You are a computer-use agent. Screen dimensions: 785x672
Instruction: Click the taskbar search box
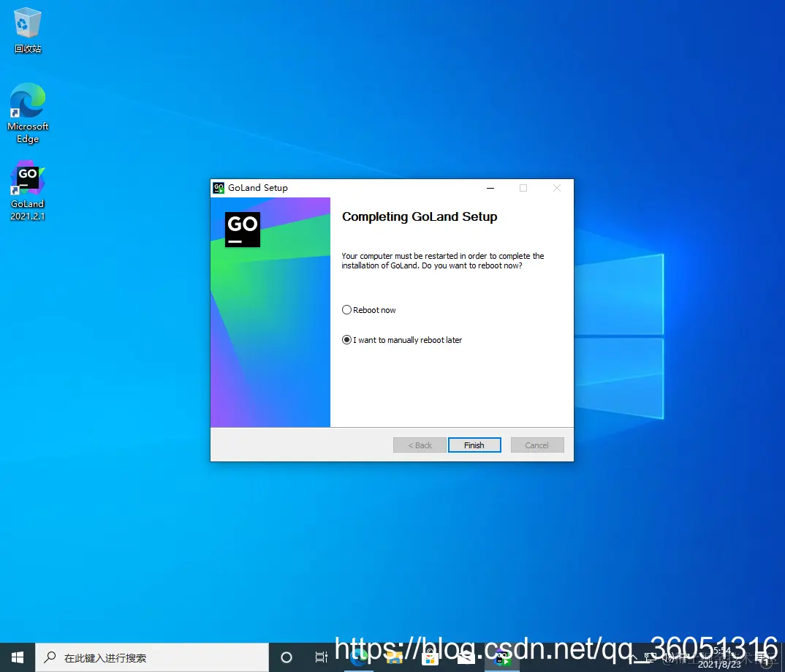click(152, 657)
